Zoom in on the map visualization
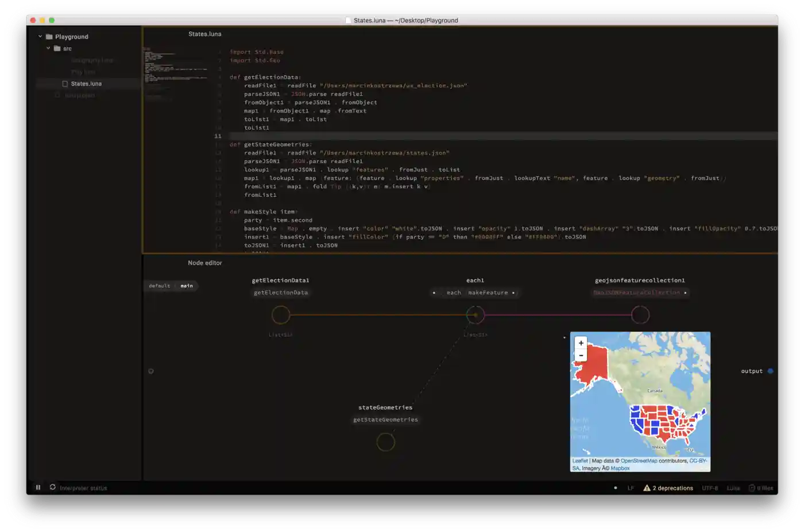This screenshot has height=532, width=804. (x=581, y=343)
